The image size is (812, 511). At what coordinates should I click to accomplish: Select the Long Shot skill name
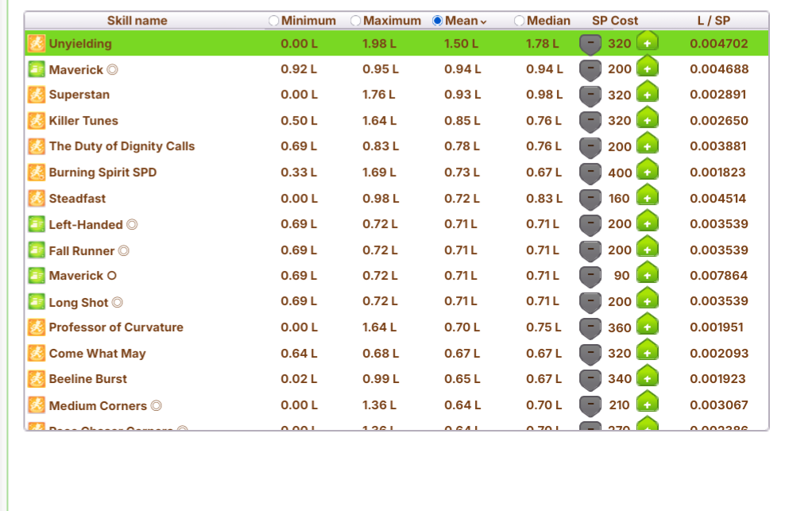point(79,302)
